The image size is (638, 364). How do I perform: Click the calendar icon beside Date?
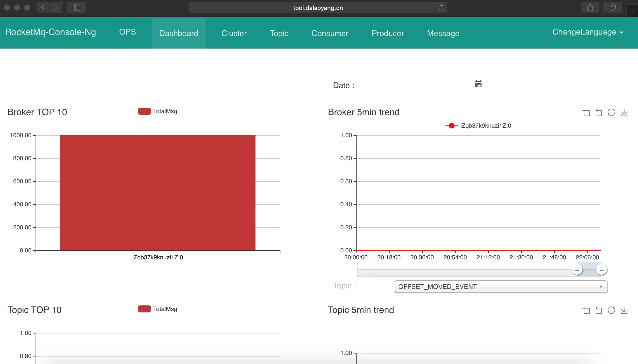coord(478,84)
